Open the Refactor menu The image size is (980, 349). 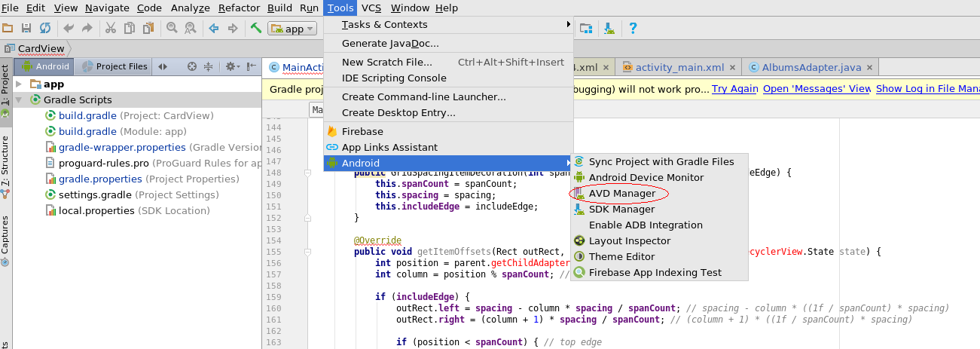pyautogui.click(x=239, y=8)
